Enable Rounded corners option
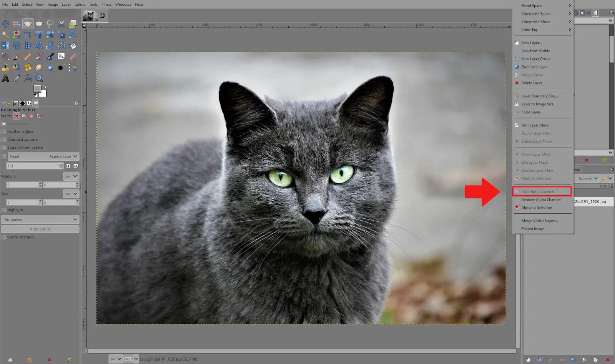 coord(3,139)
